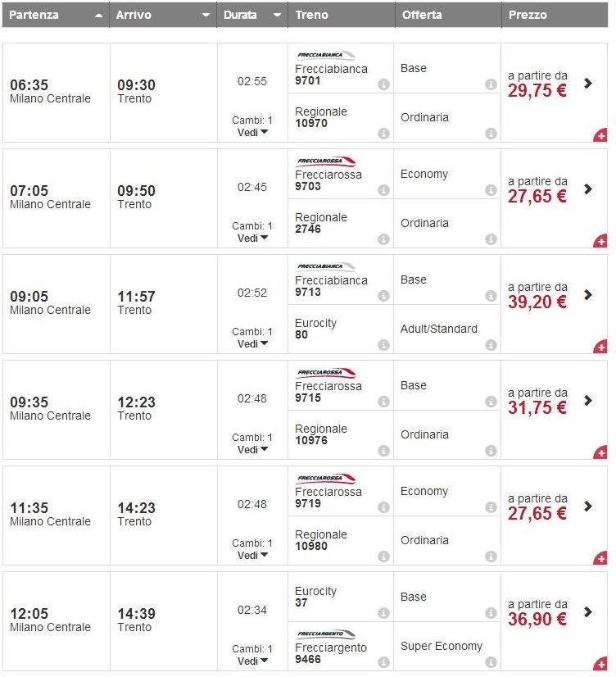
Task: Click info icon next to Frecciabianca 9701
Action: (x=383, y=84)
